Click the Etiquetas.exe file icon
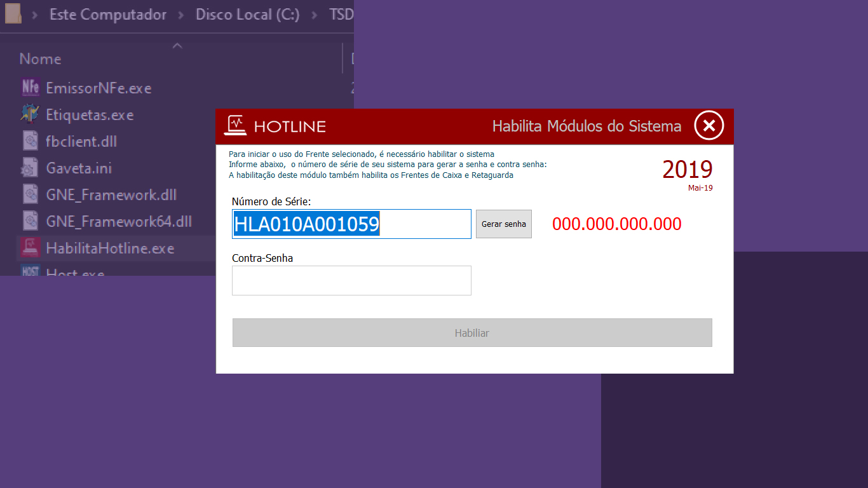The height and width of the screenshot is (488, 868). [x=30, y=114]
